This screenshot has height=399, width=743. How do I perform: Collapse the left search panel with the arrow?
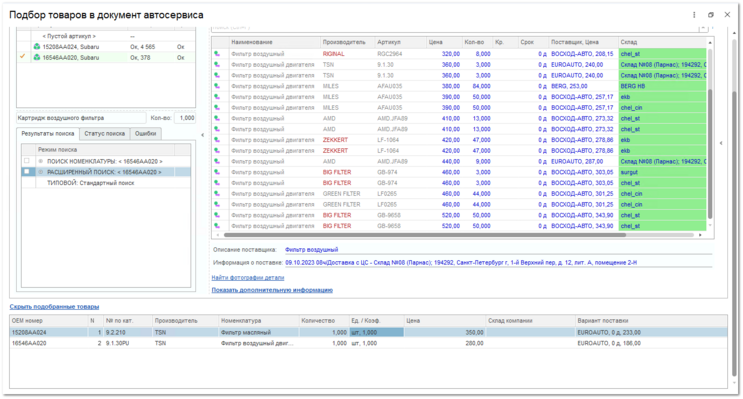coord(203,135)
